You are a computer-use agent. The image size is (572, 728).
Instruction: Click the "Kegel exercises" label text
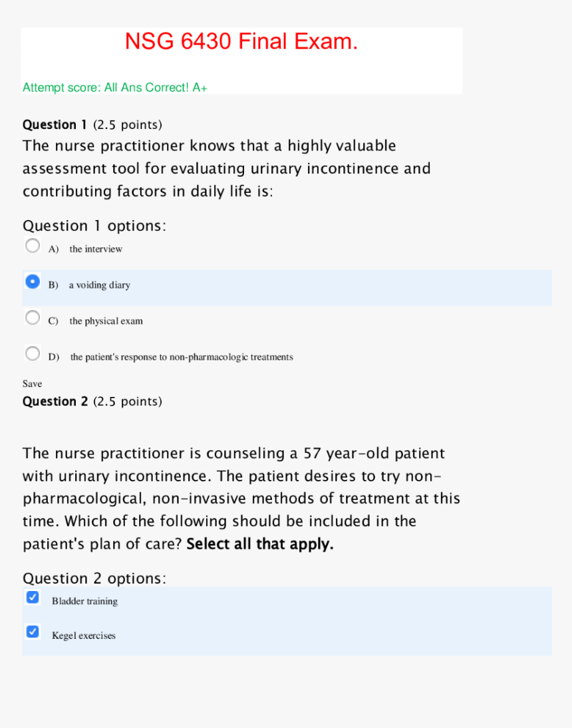pyautogui.click(x=84, y=636)
